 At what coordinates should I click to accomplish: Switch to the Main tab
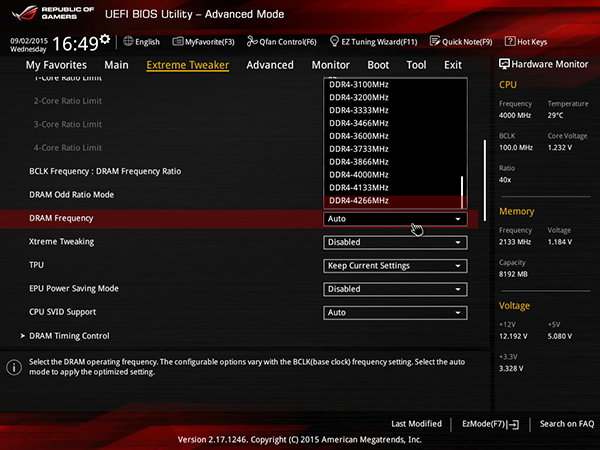coord(116,65)
